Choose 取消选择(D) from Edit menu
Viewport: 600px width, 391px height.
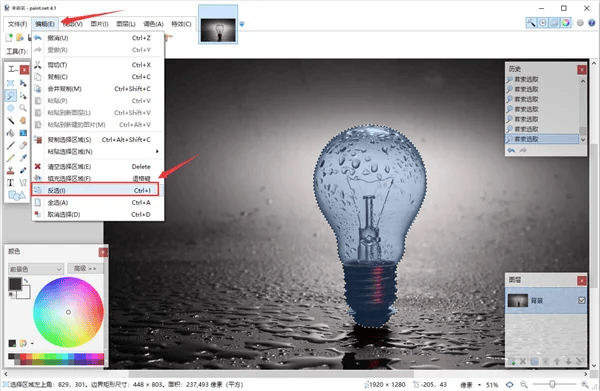tap(98, 214)
